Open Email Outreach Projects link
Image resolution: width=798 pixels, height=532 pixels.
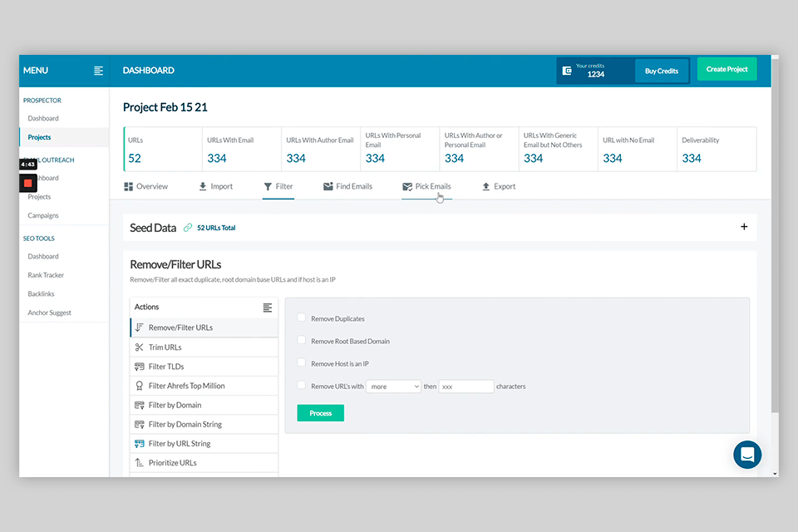click(39, 196)
